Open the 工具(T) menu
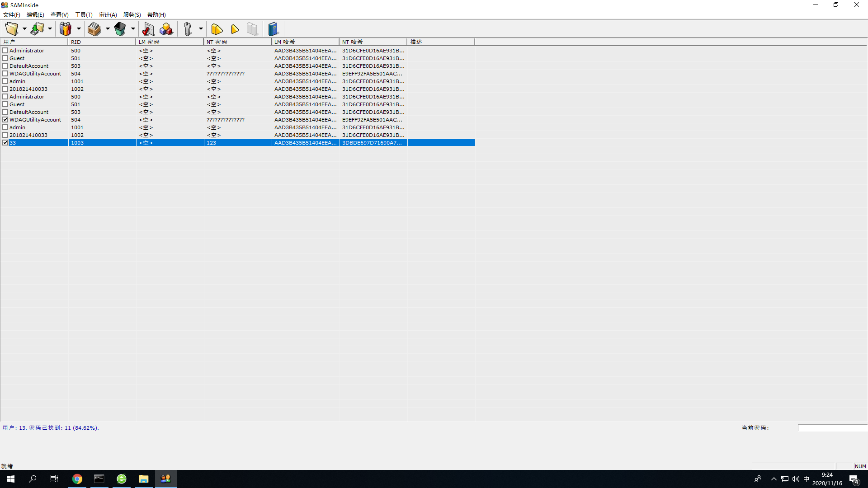Image resolution: width=868 pixels, height=488 pixels. coord(84,15)
